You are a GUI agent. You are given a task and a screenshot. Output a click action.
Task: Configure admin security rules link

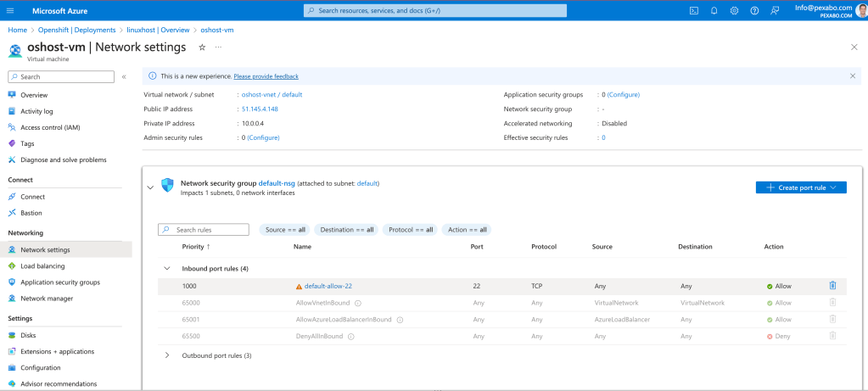(263, 137)
